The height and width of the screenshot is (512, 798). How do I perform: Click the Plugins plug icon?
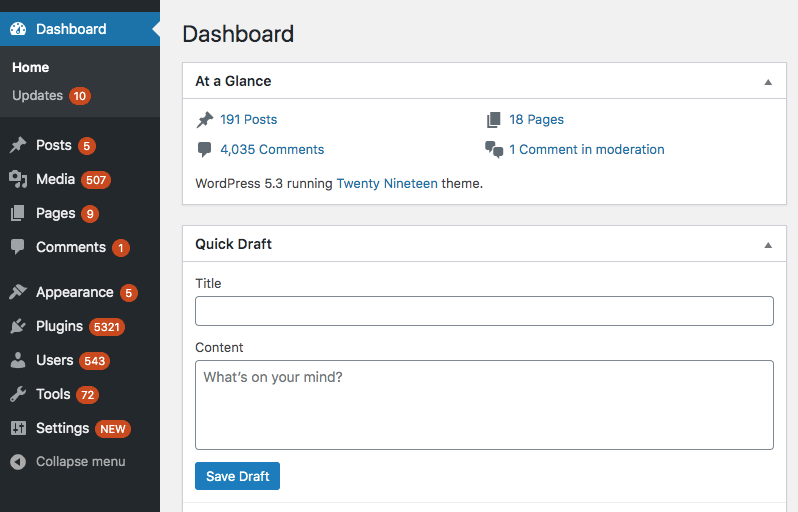(18, 326)
